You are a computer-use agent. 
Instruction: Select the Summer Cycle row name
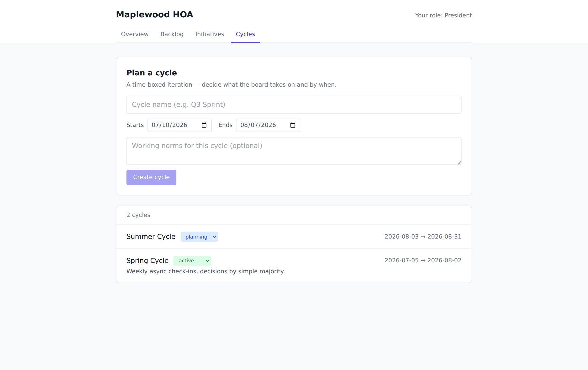(x=151, y=237)
